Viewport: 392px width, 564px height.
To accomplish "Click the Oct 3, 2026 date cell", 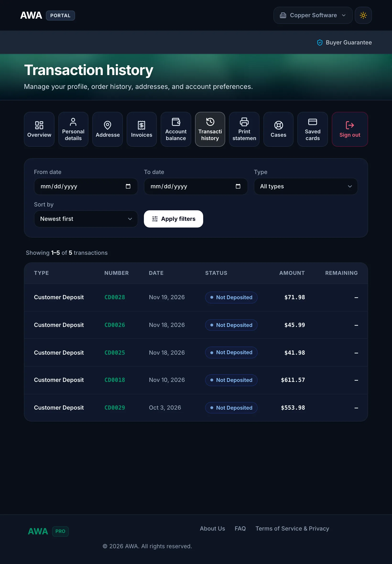I will [165, 408].
